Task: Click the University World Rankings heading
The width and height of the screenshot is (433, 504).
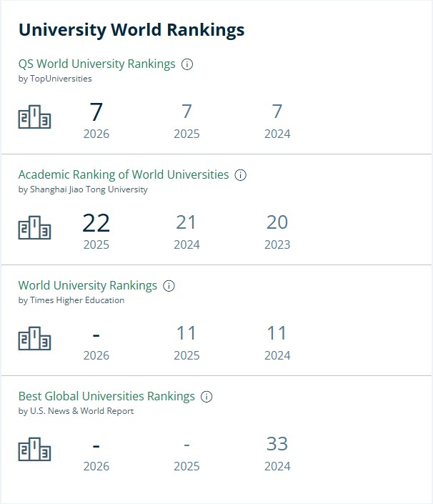Action: [131, 30]
